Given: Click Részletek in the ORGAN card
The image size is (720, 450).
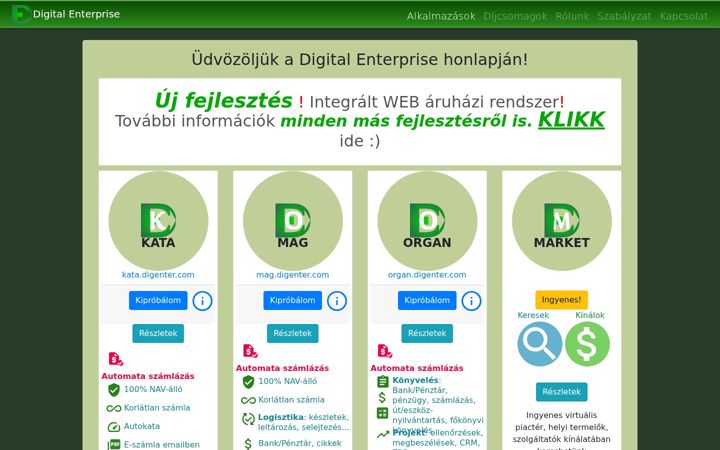Looking at the screenshot, I should [427, 333].
